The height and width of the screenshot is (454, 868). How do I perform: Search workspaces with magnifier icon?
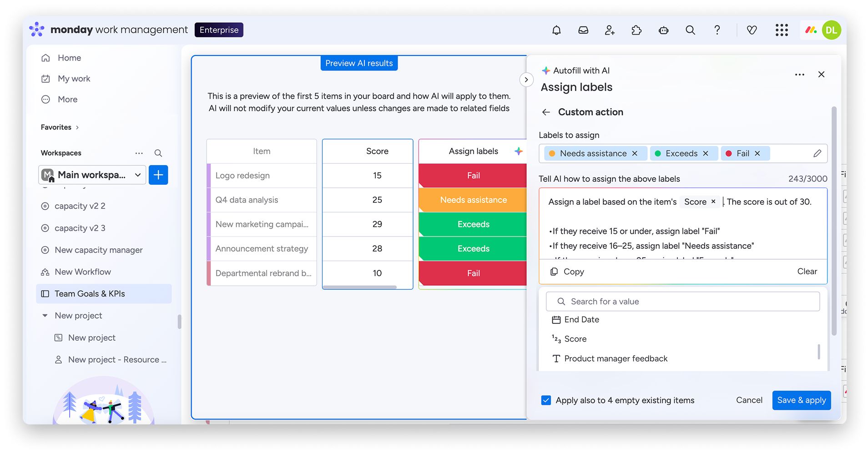coord(158,153)
